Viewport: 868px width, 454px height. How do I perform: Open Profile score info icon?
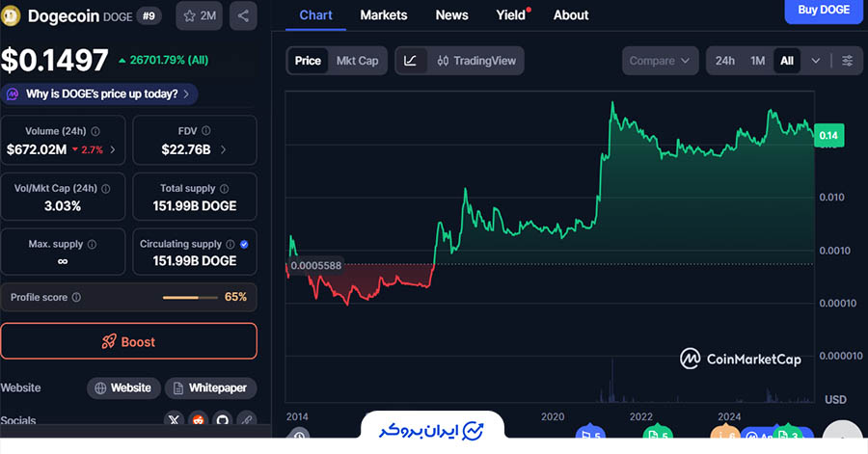tap(76, 297)
